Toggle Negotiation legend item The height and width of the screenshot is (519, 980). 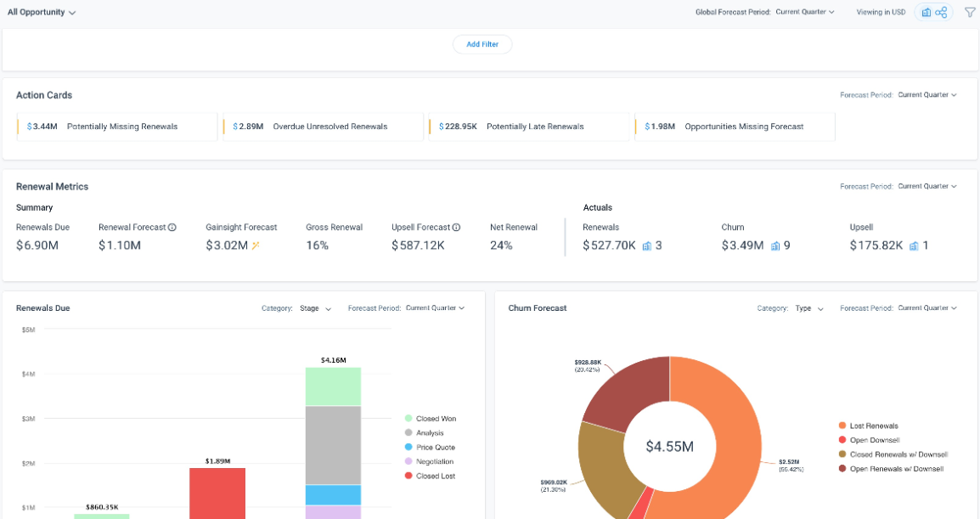click(x=430, y=461)
